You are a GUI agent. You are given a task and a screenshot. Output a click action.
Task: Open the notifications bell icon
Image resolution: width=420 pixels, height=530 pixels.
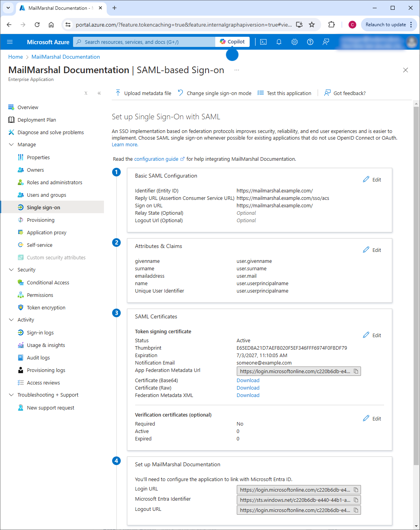click(279, 42)
